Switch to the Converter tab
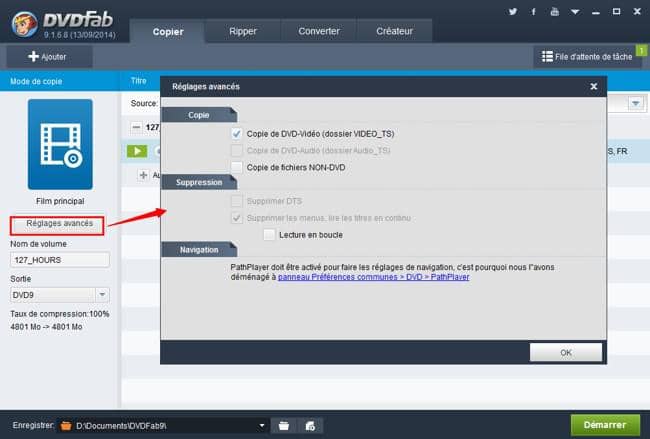This screenshot has width=650, height=439. [319, 31]
